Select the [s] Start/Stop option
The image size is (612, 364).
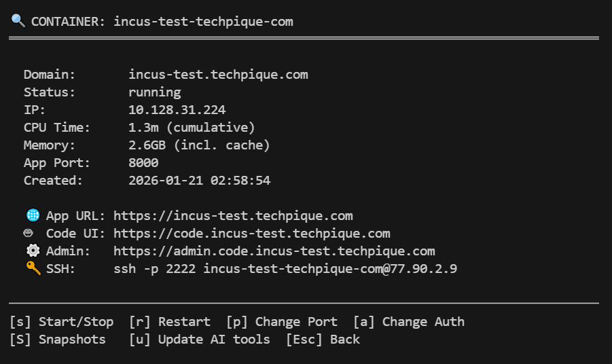[61, 322]
